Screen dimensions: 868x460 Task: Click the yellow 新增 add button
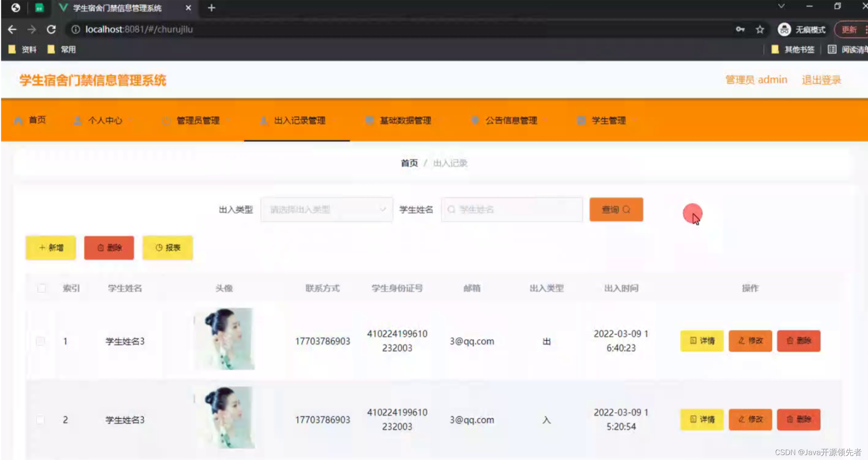tap(51, 248)
